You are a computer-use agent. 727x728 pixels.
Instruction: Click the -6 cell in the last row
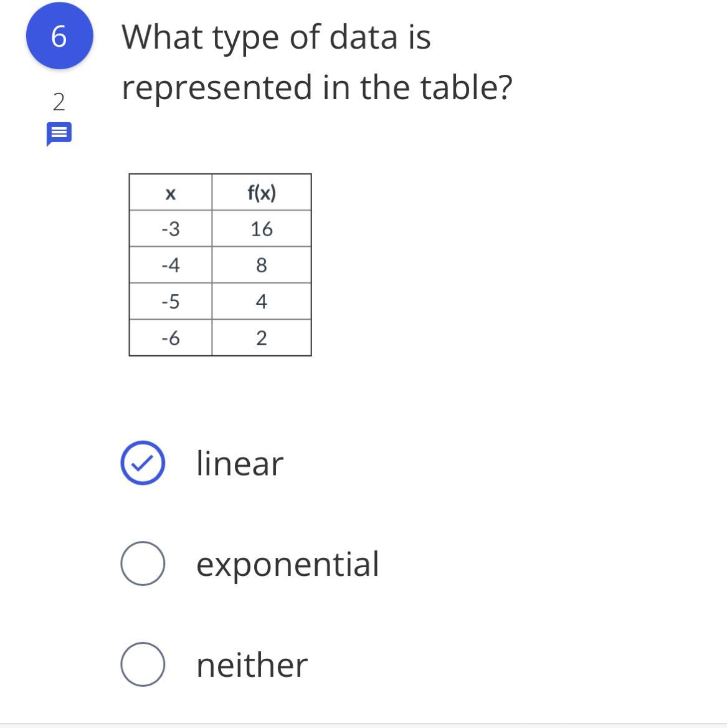coord(170,338)
